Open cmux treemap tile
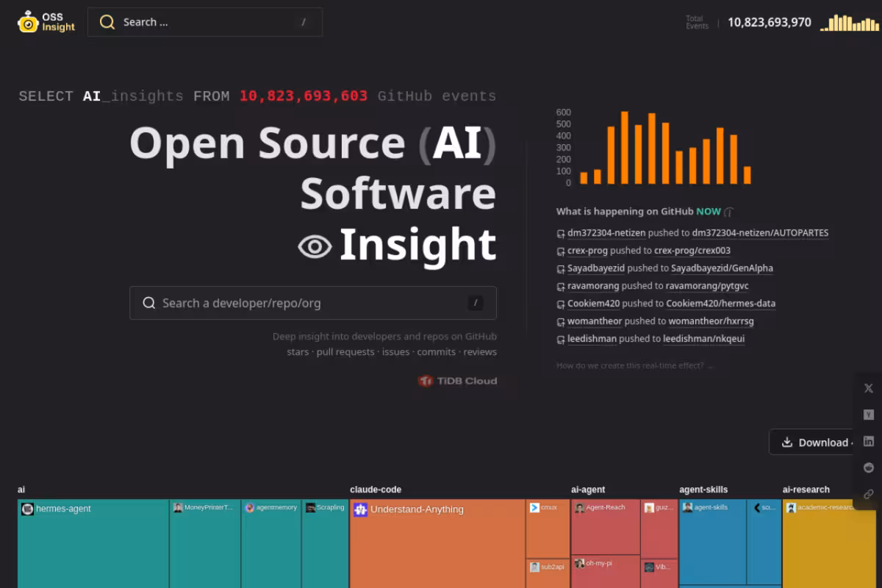The image size is (882, 588). point(548,528)
